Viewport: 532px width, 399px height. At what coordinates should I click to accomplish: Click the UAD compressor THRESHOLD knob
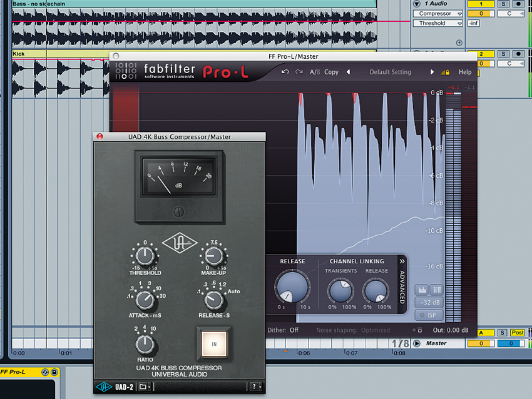coord(145,256)
